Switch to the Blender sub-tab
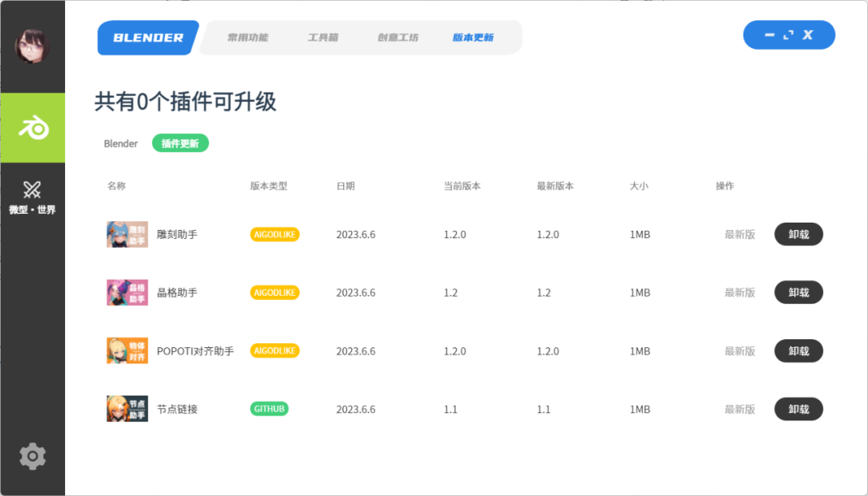The height and width of the screenshot is (496, 868). coord(121,143)
